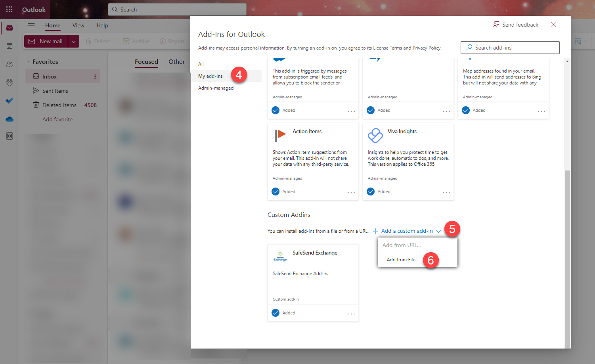Toggle Added checkmark on SafeSend Exchange
The height and width of the screenshot is (364, 595).
pyautogui.click(x=275, y=313)
